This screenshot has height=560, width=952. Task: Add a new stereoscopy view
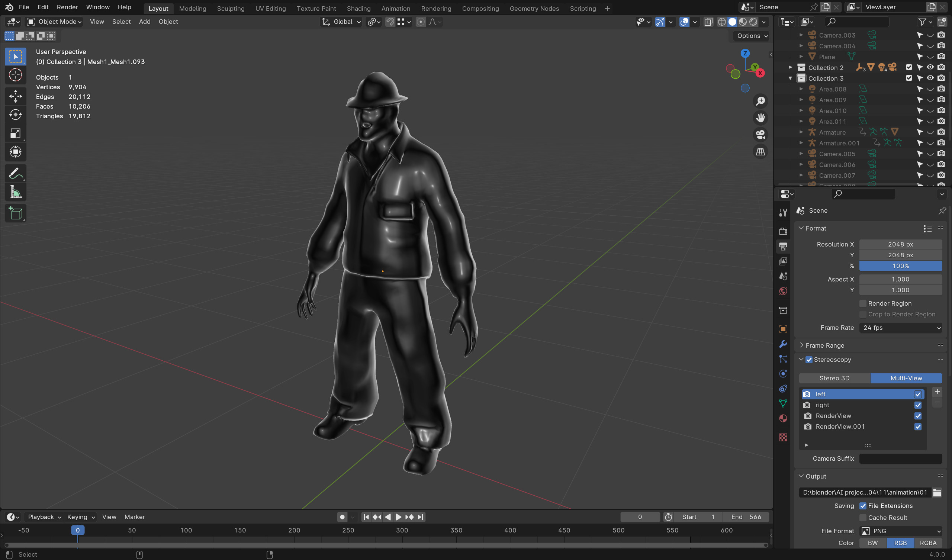point(937,392)
